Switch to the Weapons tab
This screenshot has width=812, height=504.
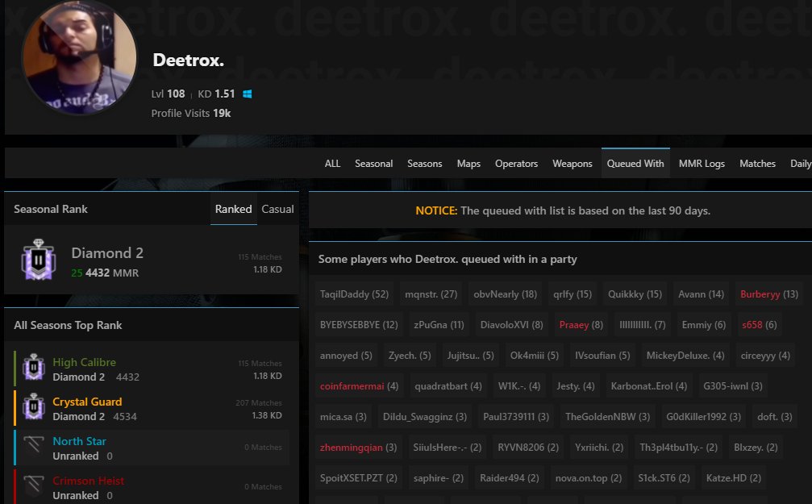572,164
